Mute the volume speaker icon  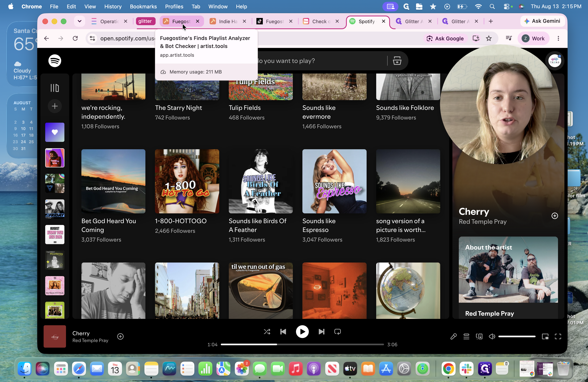pyautogui.click(x=492, y=336)
